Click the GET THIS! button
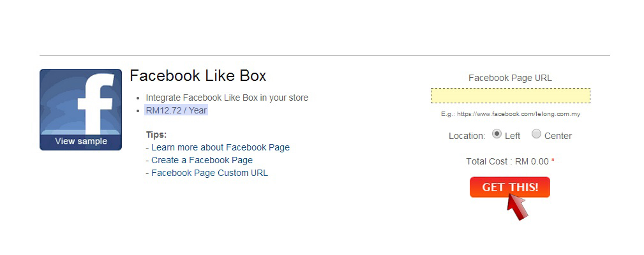Viewport: 644px width, 255px height. [510, 187]
